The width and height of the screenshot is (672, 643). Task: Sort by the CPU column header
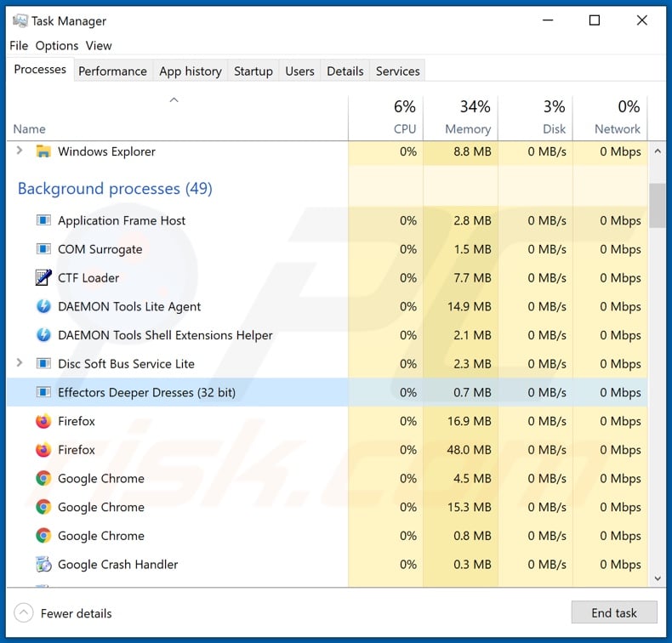385,118
